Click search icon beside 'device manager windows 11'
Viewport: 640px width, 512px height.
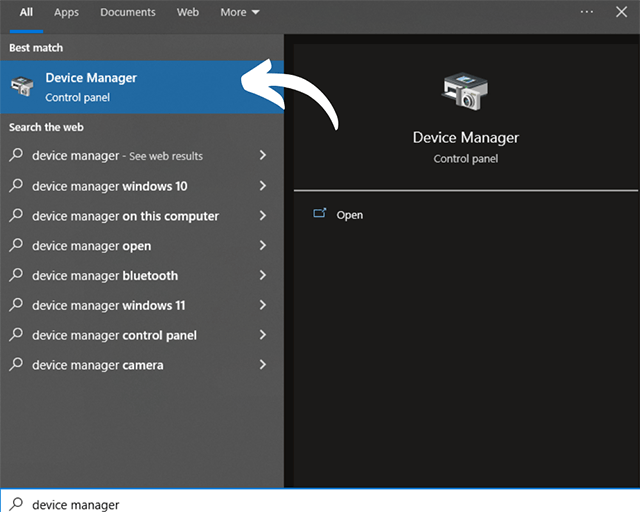tap(16, 305)
